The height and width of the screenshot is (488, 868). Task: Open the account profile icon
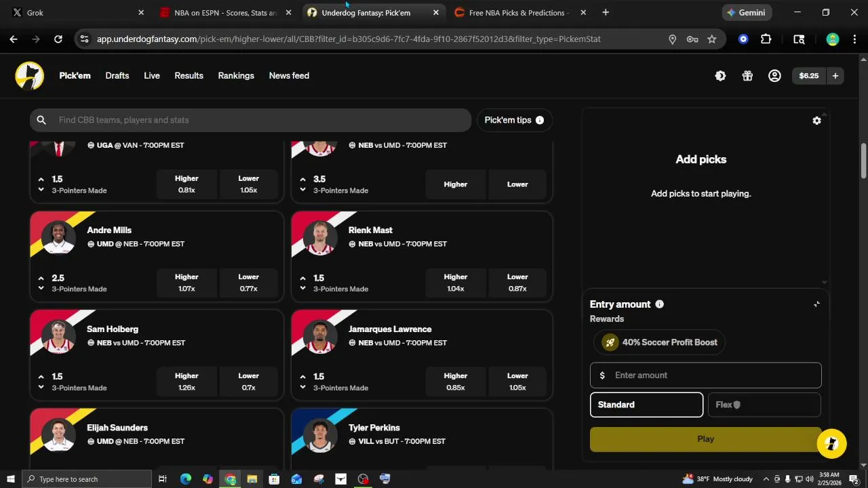(774, 76)
